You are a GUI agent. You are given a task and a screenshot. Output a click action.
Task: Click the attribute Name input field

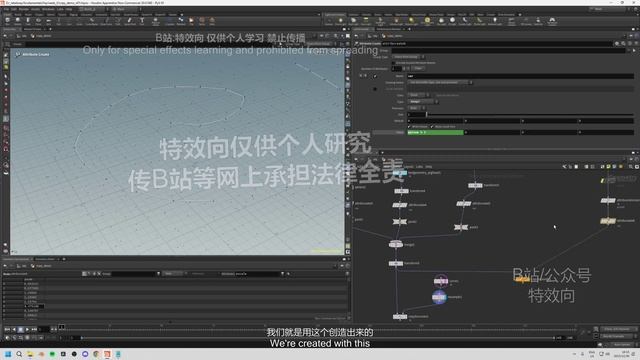click(520, 76)
